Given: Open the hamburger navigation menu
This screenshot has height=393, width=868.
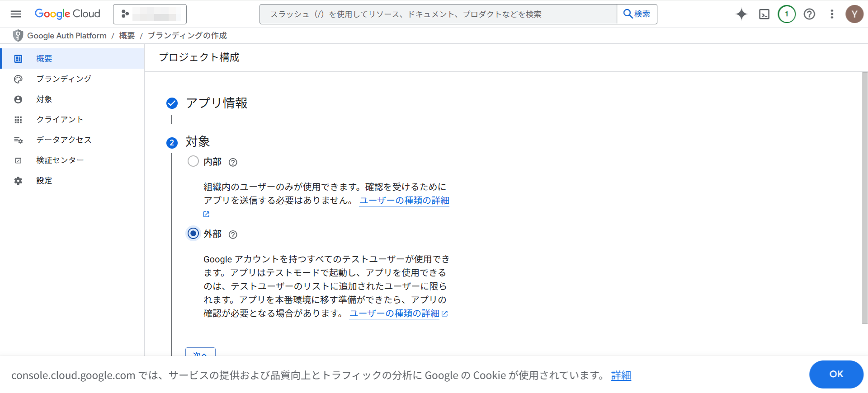Looking at the screenshot, I should pyautogui.click(x=16, y=14).
